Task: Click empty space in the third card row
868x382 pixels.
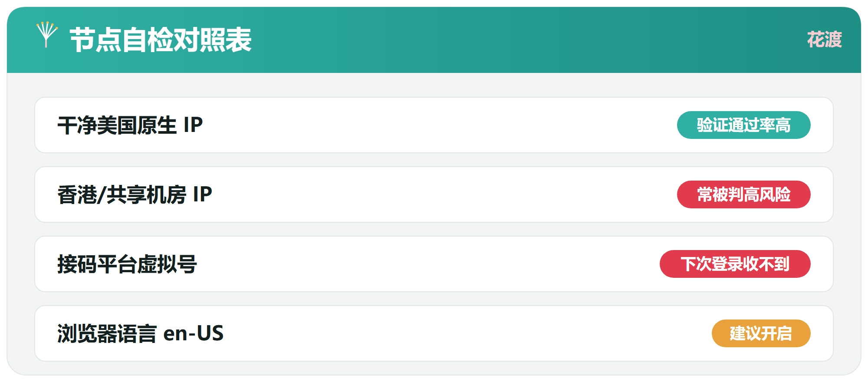Action: (x=434, y=264)
